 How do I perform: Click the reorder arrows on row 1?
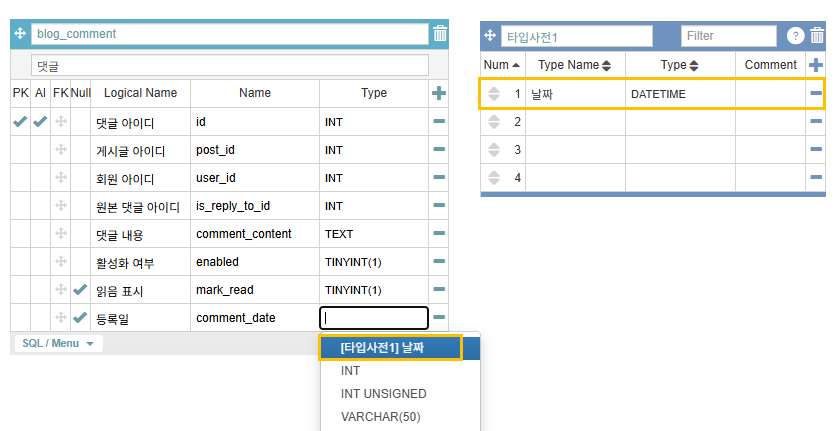pyautogui.click(x=493, y=94)
